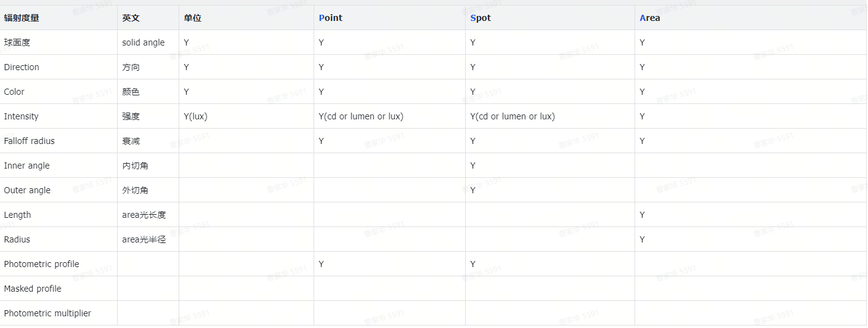Click the Photometric multiplier row label

pyautogui.click(x=47, y=313)
